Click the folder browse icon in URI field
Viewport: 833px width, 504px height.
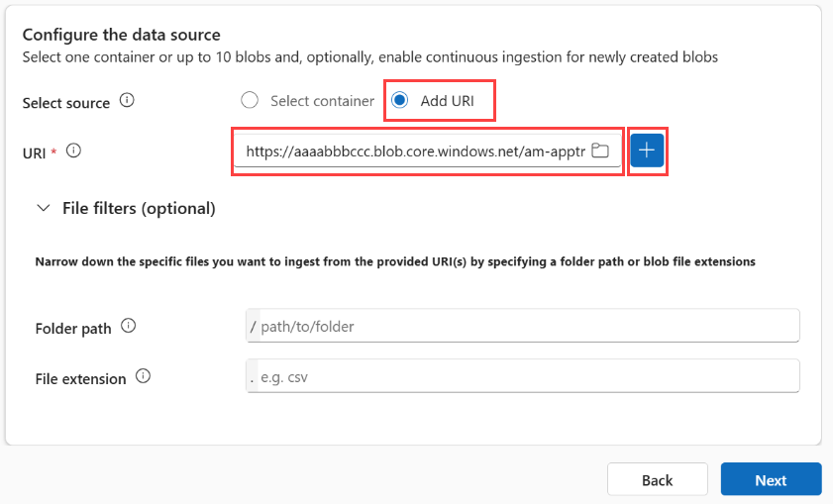pos(599,151)
